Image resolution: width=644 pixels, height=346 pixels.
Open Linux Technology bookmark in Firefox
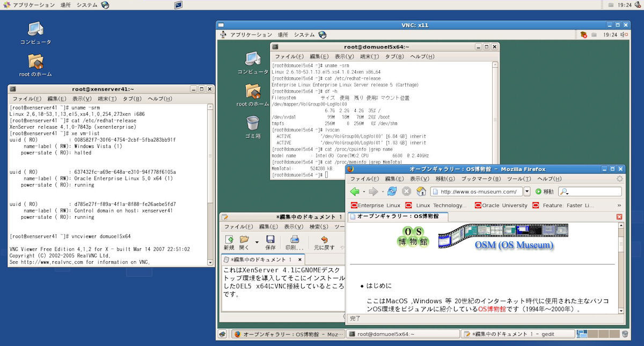[436, 205]
